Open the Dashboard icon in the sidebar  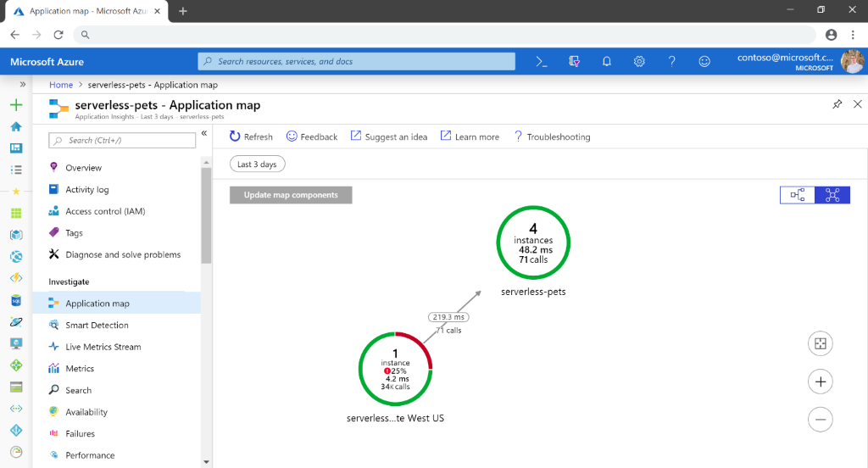tap(16, 148)
